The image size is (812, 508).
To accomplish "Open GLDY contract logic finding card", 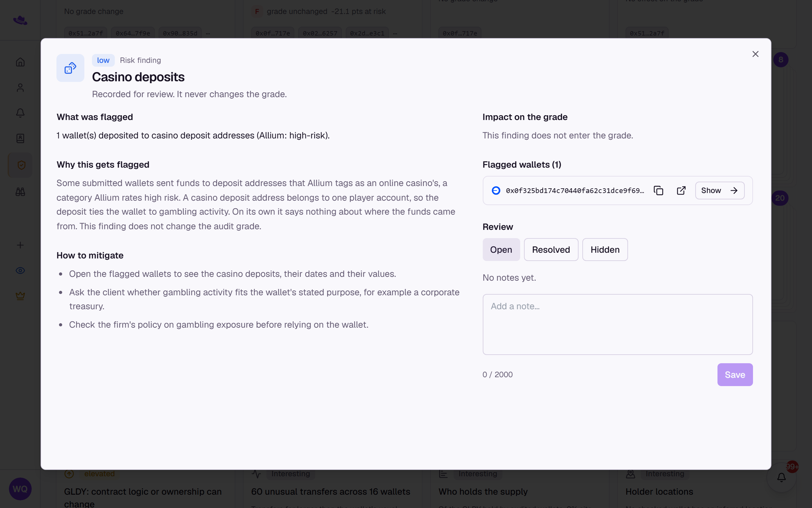I will (145, 489).
